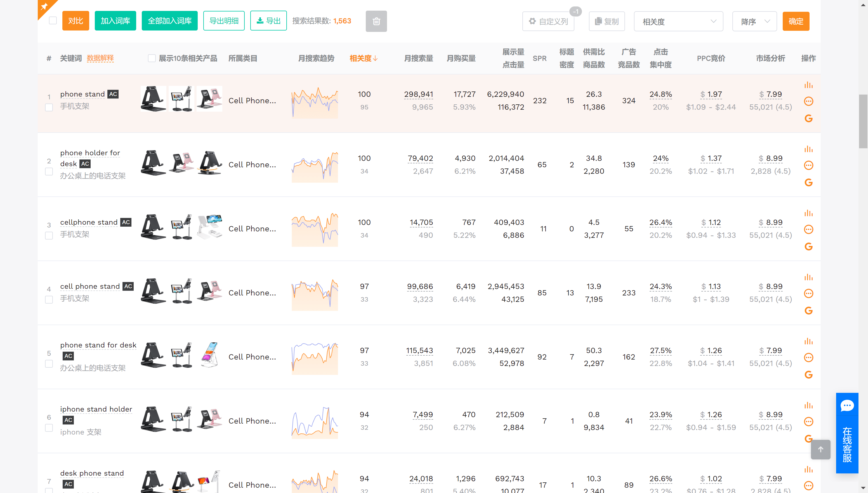Click Google search icon for phone stand row
The height and width of the screenshot is (493, 868).
(808, 119)
